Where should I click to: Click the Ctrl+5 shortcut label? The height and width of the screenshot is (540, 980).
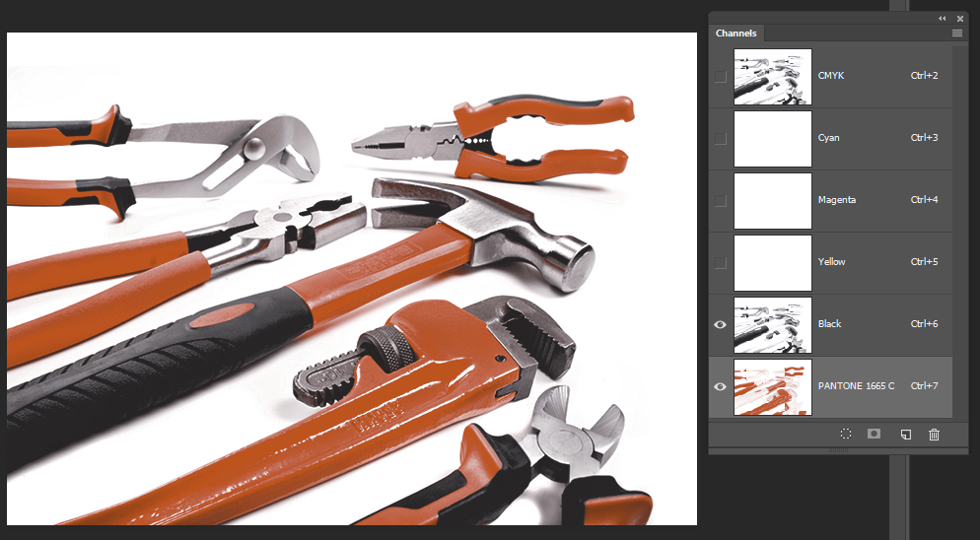click(x=925, y=262)
